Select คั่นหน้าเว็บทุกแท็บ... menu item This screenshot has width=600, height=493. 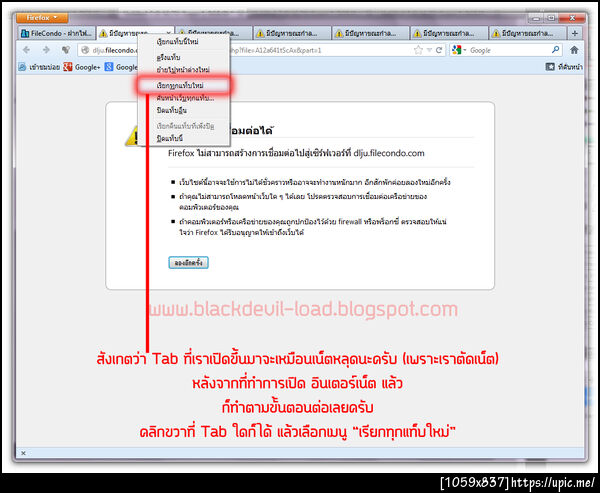coord(184,98)
